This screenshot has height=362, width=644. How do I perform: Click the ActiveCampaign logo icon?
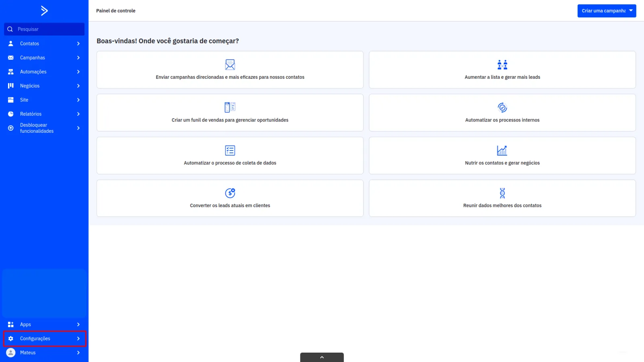coord(44,11)
